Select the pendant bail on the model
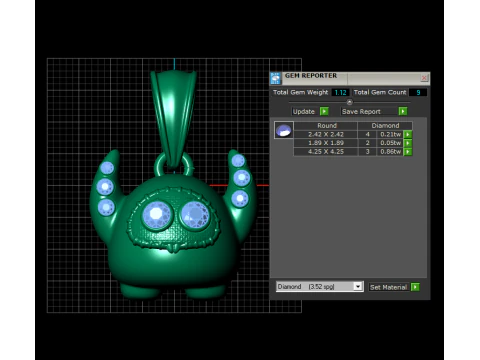The image size is (480, 360). [173, 117]
